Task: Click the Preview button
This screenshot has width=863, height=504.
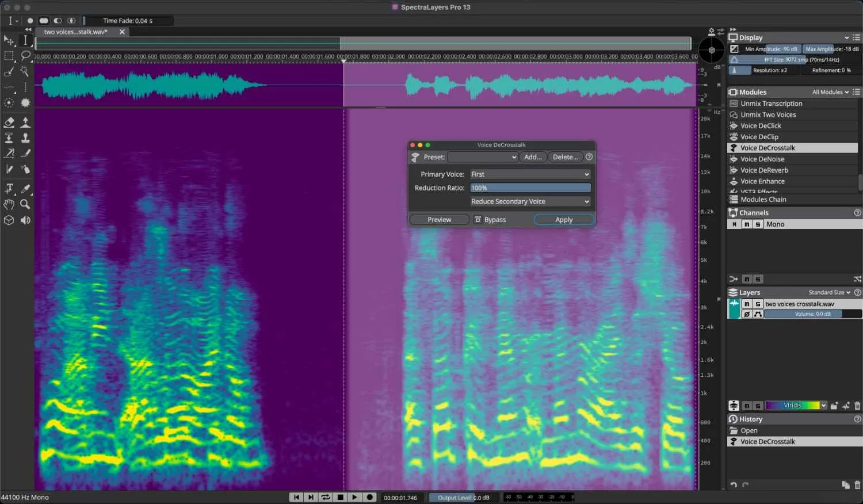Action: click(x=439, y=220)
